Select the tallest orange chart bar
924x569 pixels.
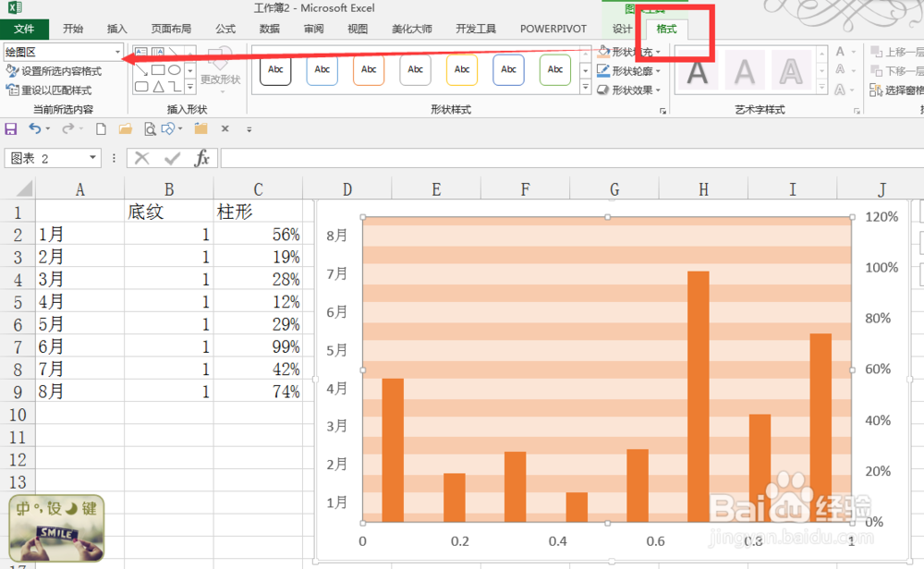[699, 396]
